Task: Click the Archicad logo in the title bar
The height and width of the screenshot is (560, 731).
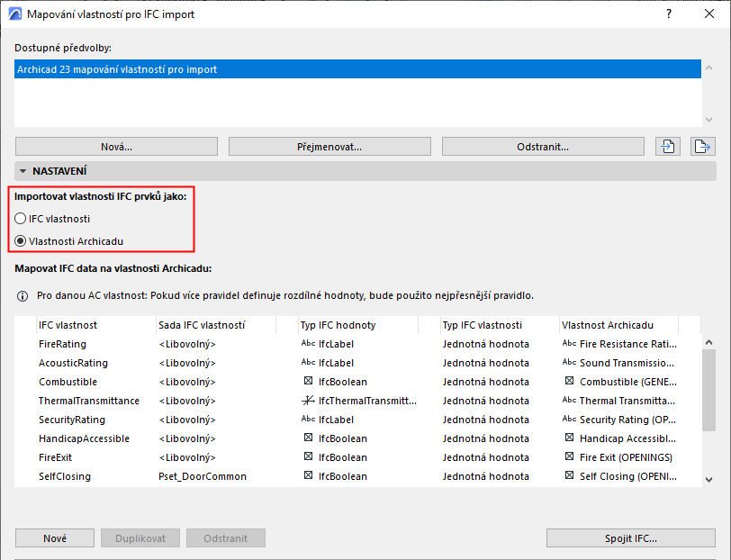Action: click(x=14, y=14)
